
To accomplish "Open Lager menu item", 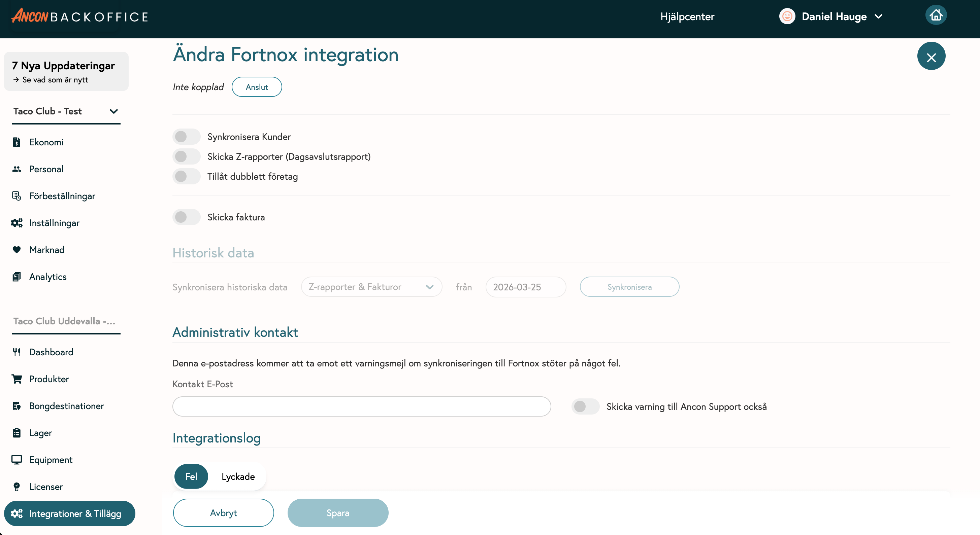I will [40, 433].
